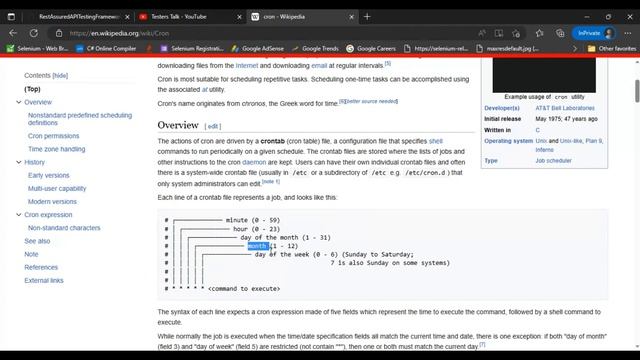Open maxresdefault.jpg bookmark

507,48
